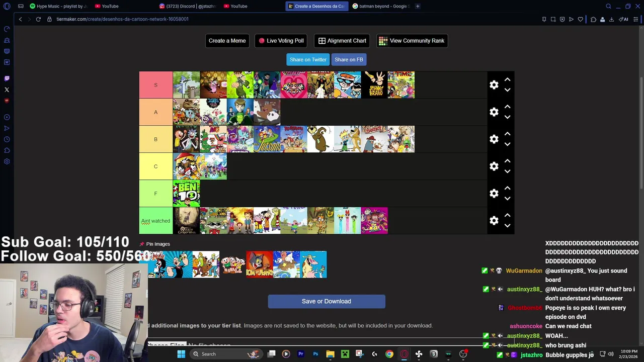Select Over the Garden Wall image
644x362 pixels.
pos(186,221)
